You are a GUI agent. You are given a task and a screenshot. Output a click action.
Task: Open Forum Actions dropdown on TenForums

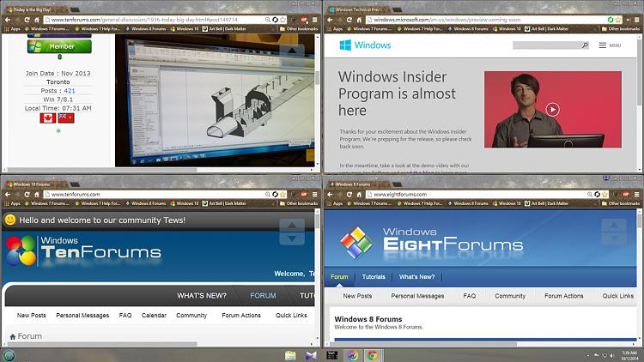[x=241, y=315]
